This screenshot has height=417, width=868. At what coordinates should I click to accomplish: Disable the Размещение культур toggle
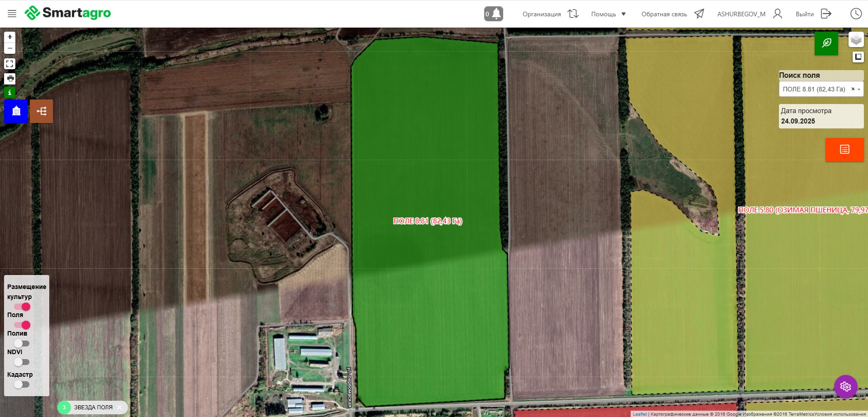click(x=22, y=307)
